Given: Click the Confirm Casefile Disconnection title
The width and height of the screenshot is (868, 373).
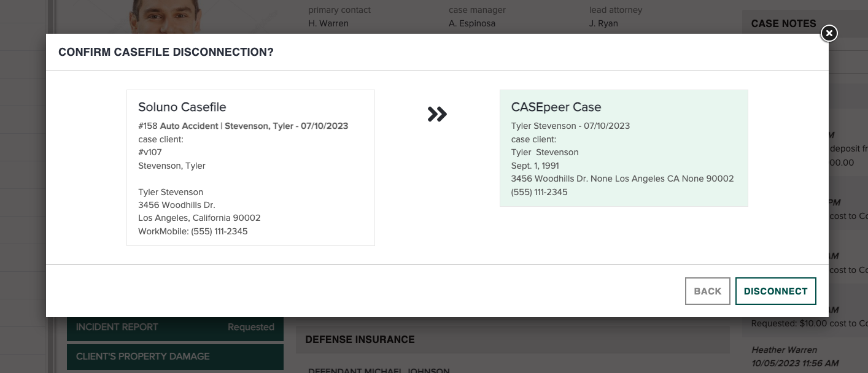Looking at the screenshot, I should 166,52.
